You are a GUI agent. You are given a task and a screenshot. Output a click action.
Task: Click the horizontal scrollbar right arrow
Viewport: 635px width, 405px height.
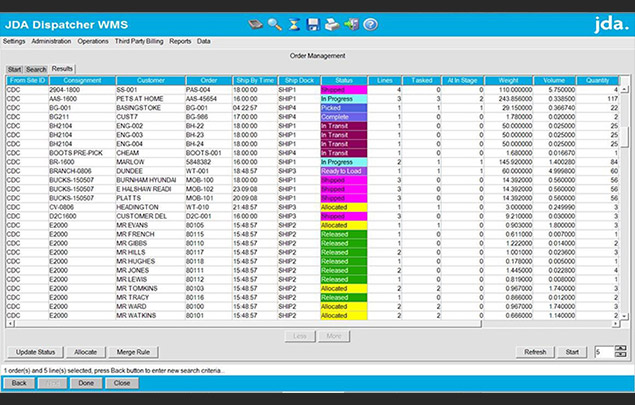(x=616, y=324)
